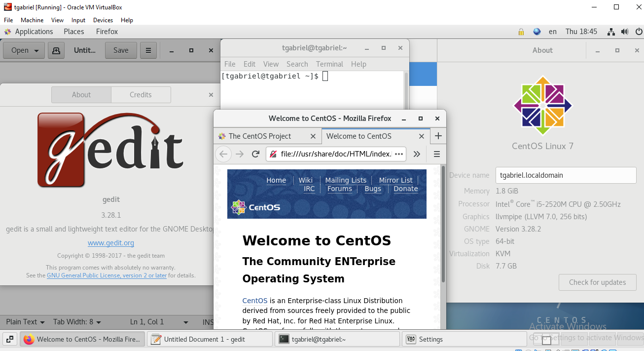The height and width of the screenshot is (351, 644).
Task: Close the Welcome to CentOS tab
Action: [x=422, y=136]
